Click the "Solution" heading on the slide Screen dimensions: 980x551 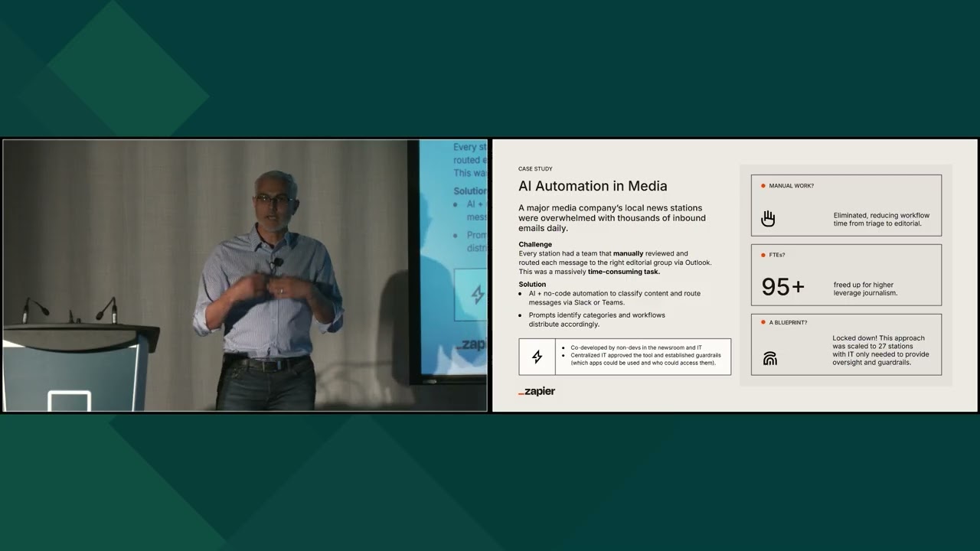tap(532, 284)
